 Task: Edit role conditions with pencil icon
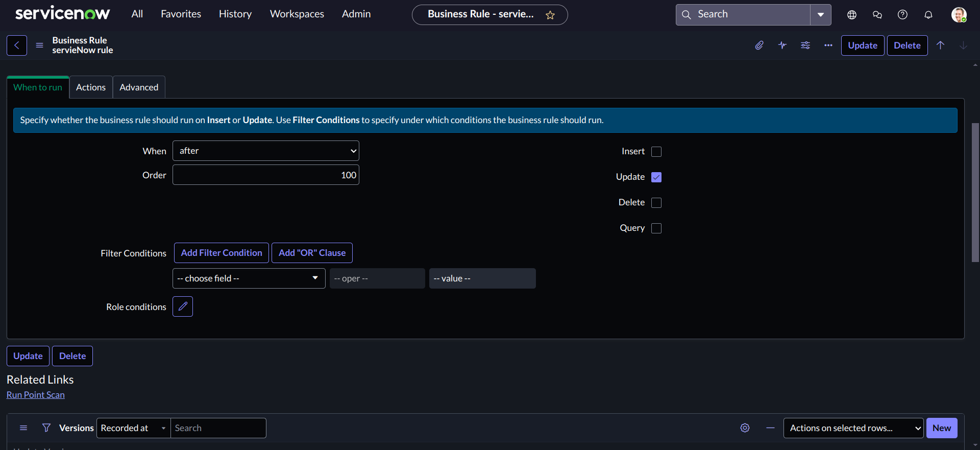[183, 306]
